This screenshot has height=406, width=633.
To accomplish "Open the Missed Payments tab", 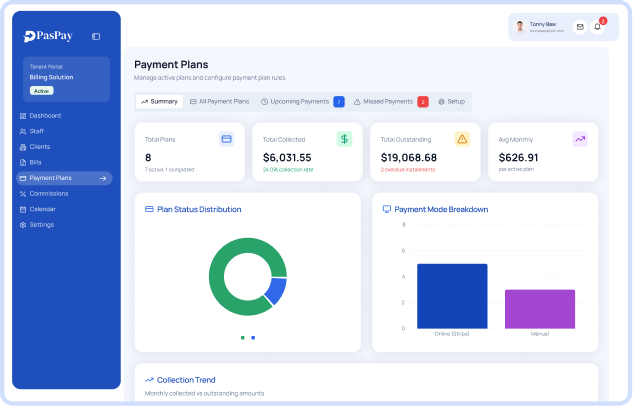I will (x=390, y=102).
